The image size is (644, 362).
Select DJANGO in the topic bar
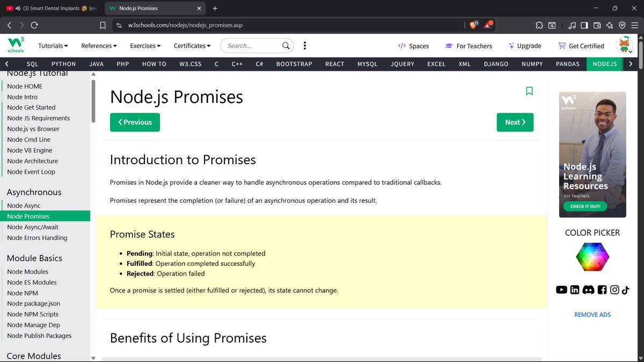point(496,64)
